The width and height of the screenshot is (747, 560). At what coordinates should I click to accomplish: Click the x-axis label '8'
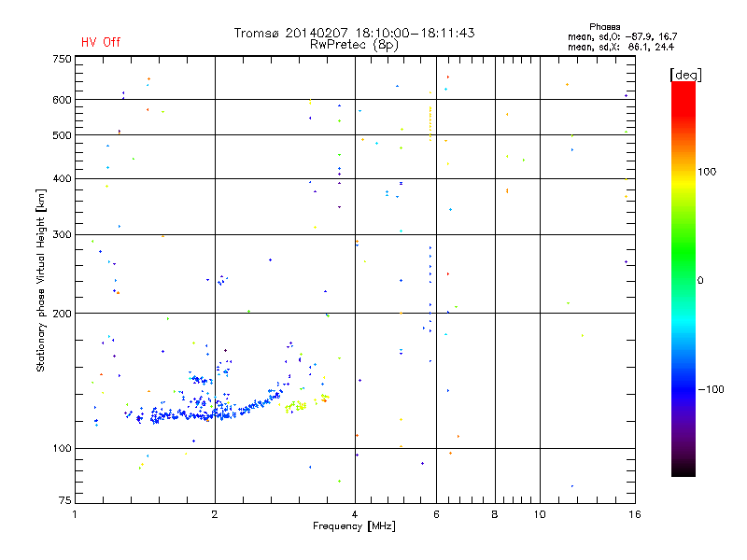(495, 514)
